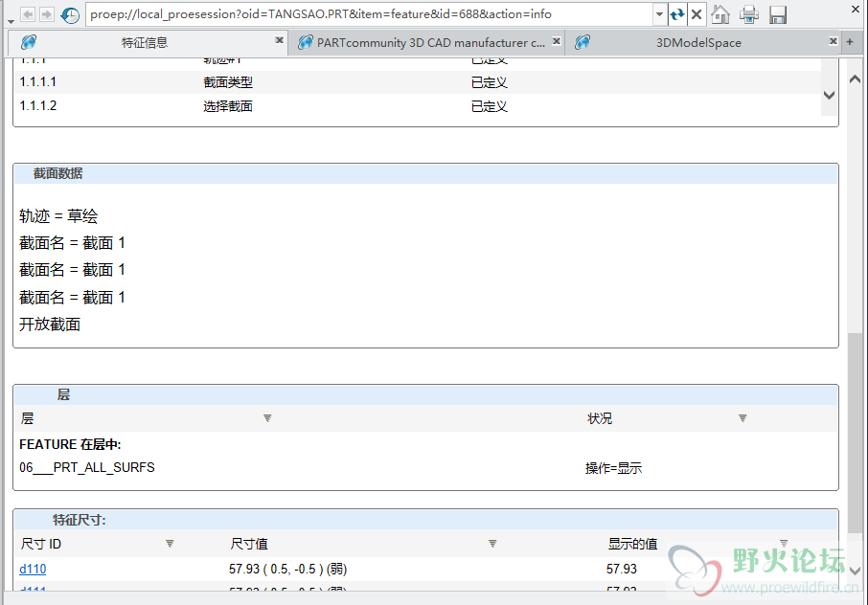Click the 57.93 ( 0.5, -0.5 ) (弱) value
Screen dimensions: 868x605
287,569
